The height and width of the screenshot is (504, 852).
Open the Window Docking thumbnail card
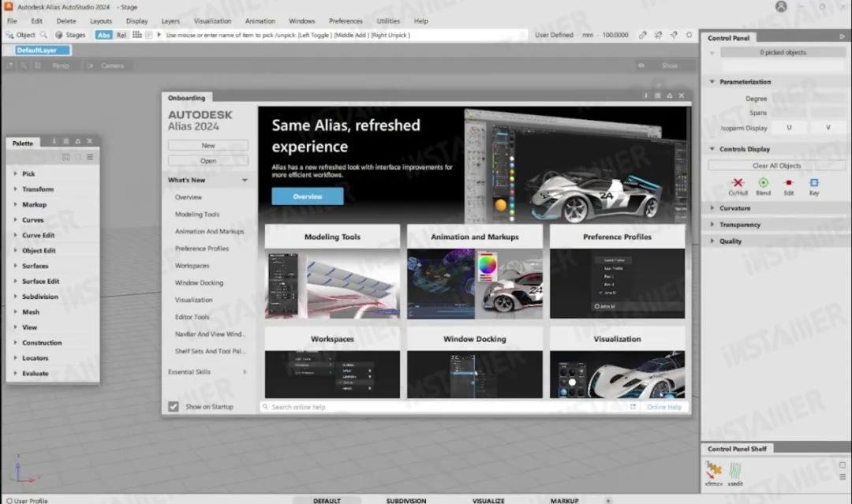coord(474,363)
